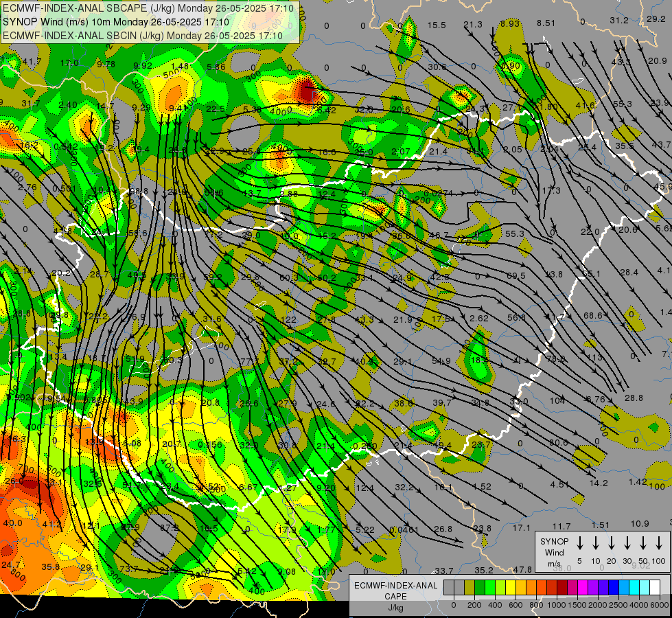Click the map value 104
The width and height of the screenshot is (672, 618).
coord(557,400)
